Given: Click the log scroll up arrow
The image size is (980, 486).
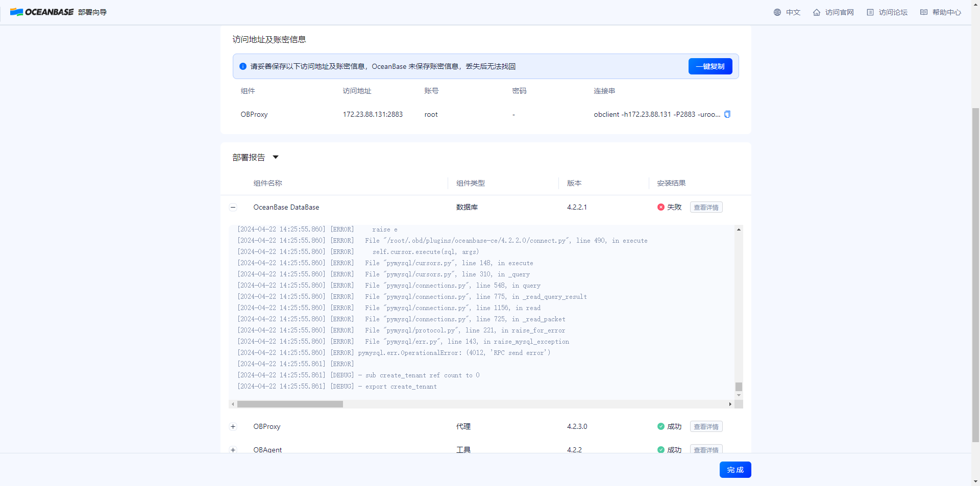Looking at the screenshot, I should [739, 229].
